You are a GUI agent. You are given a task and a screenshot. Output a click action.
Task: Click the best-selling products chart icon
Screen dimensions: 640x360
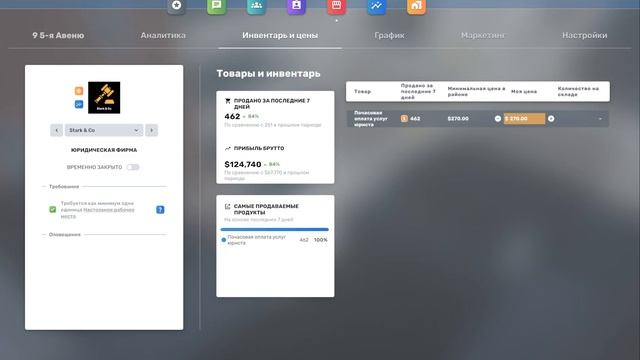pos(228,207)
